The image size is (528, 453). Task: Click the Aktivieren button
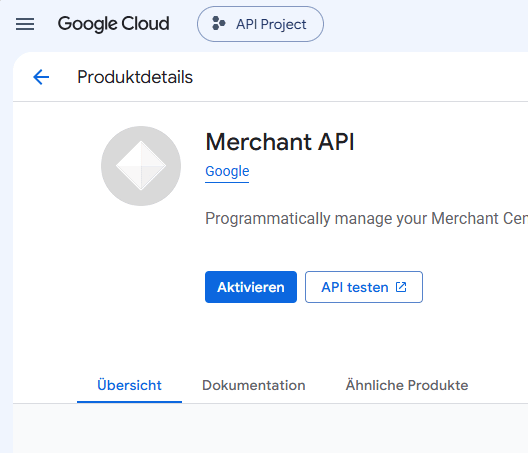coord(251,287)
